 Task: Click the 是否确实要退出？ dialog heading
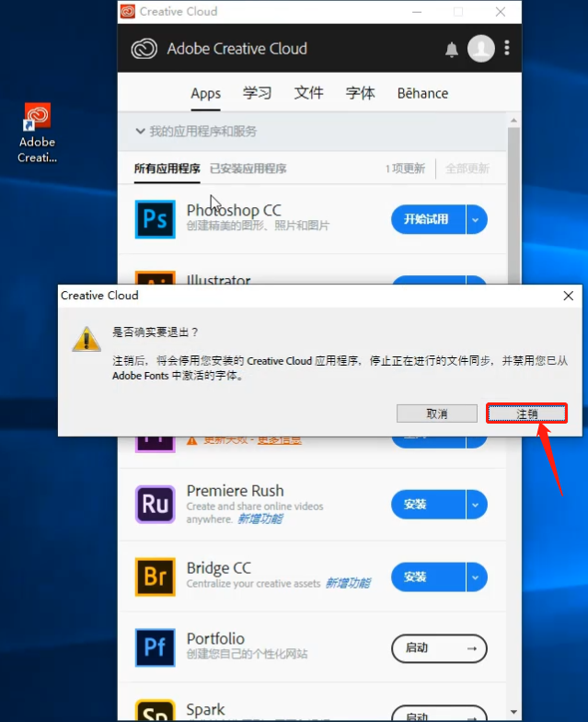156,332
